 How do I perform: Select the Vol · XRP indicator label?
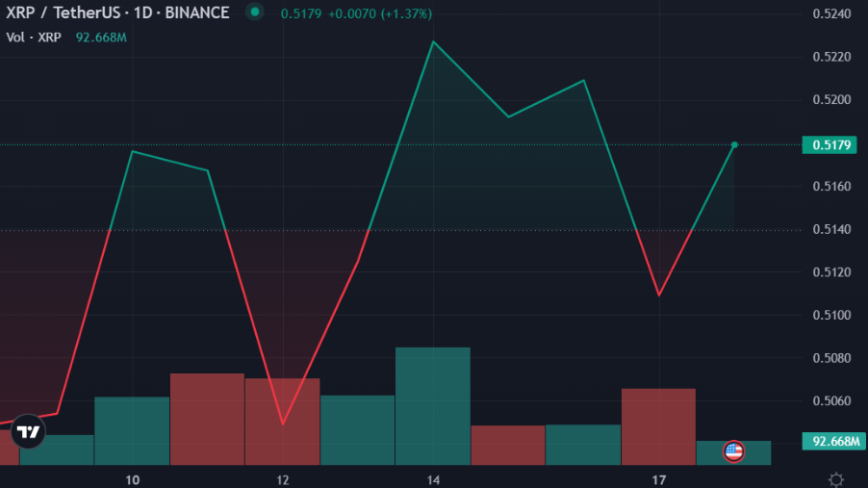coord(34,38)
